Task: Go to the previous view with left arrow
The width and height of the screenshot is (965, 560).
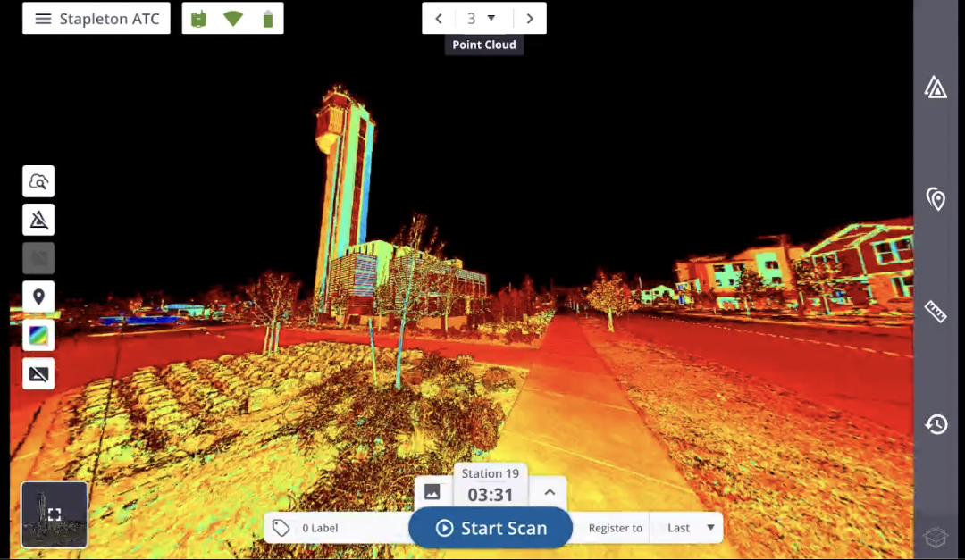Action: click(439, 19)
